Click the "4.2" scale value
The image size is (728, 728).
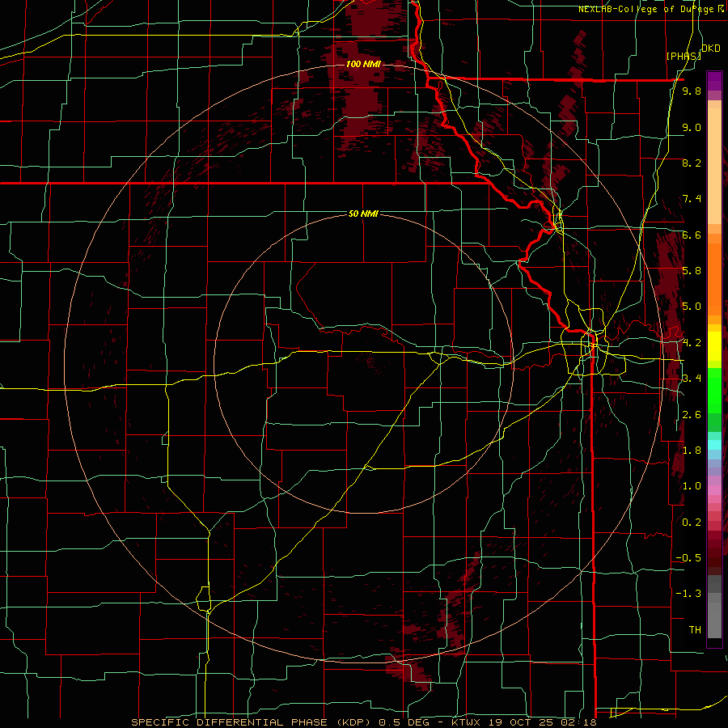(x=692, y=343)
